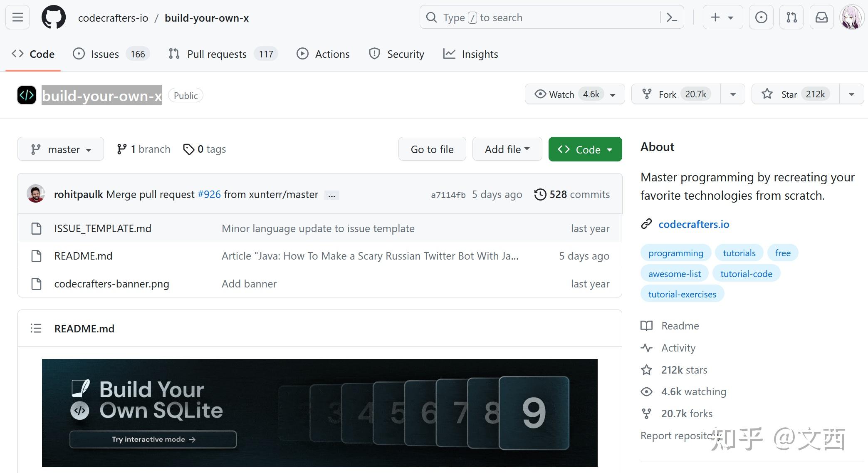This screenshot has height=473, width=868.
Task: Open the green Code dropdown
Action: pos(585,149)
